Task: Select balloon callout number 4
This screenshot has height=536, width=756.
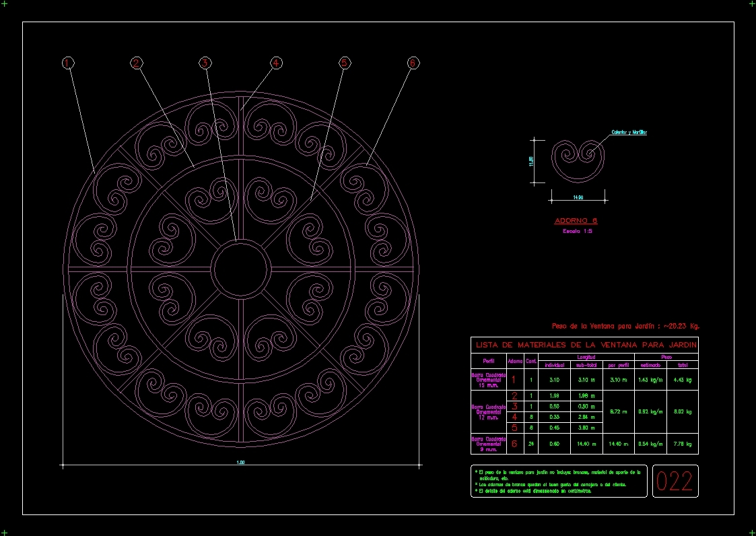Action: [276, 62]
